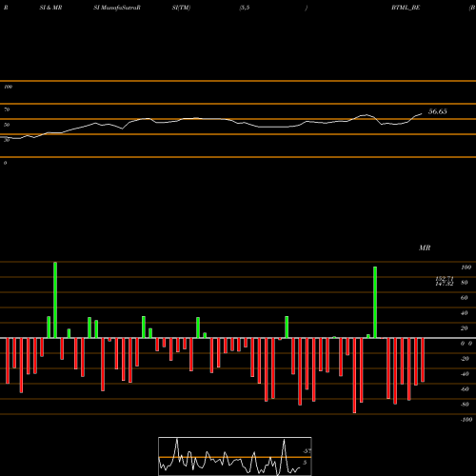Click the tall green MR bar near right side

tap(375, 303)
